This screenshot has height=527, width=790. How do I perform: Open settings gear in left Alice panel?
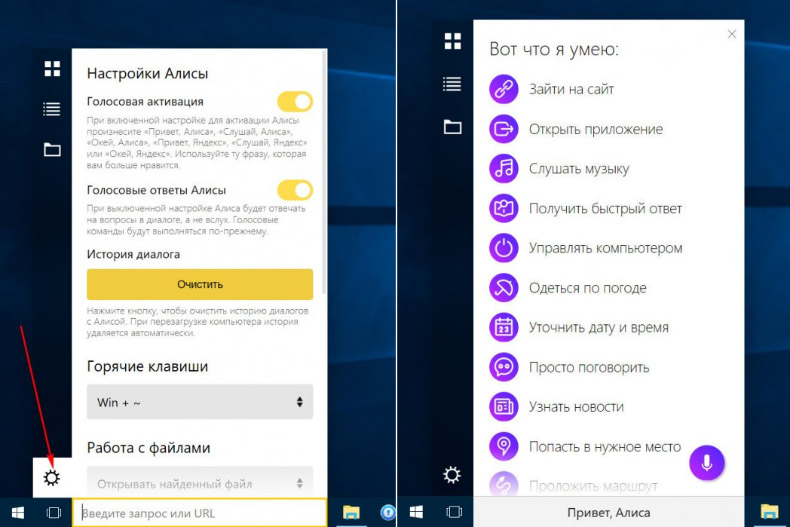[x=51, y=478]
